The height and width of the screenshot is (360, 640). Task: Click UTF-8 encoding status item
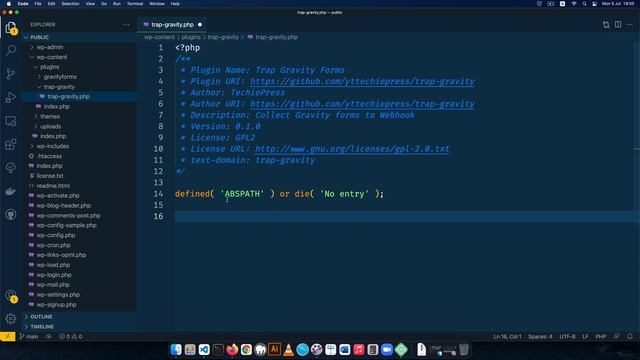click(567, 337)
